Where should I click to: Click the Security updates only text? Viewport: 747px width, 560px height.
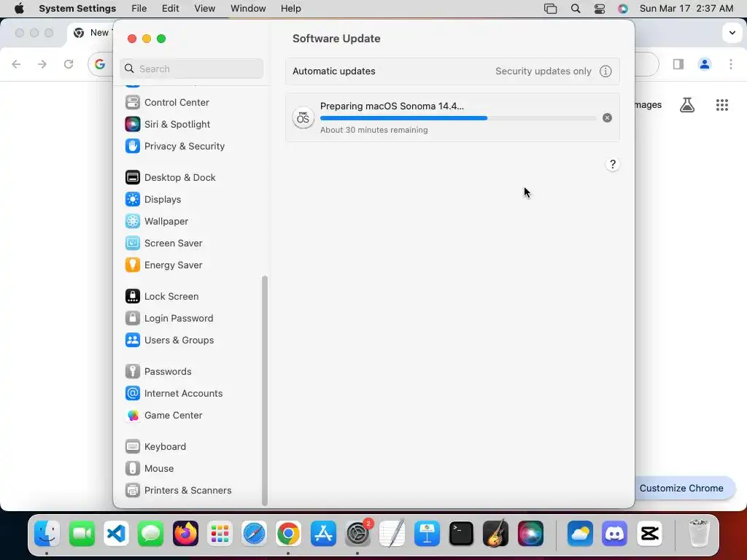click(543, 71)
